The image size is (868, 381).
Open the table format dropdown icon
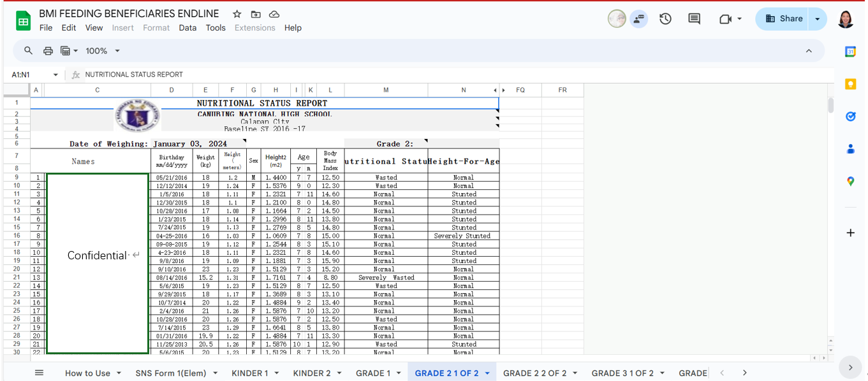pos(68,51)
